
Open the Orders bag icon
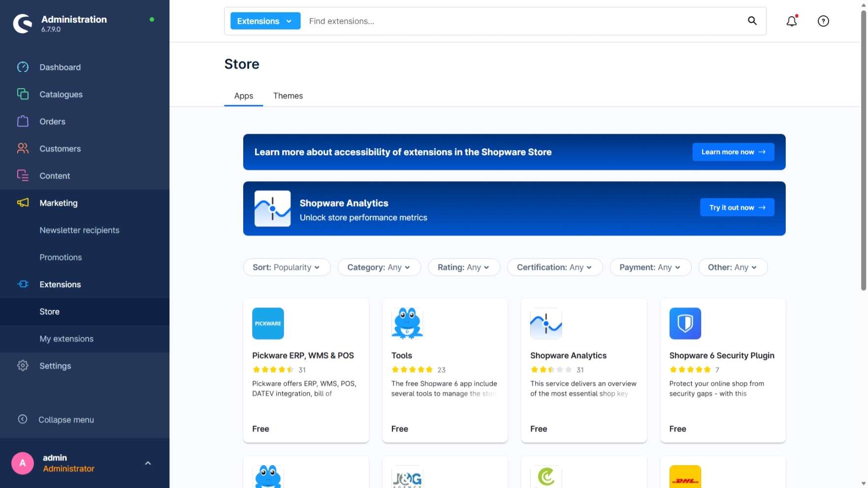(x=23, y=121)
